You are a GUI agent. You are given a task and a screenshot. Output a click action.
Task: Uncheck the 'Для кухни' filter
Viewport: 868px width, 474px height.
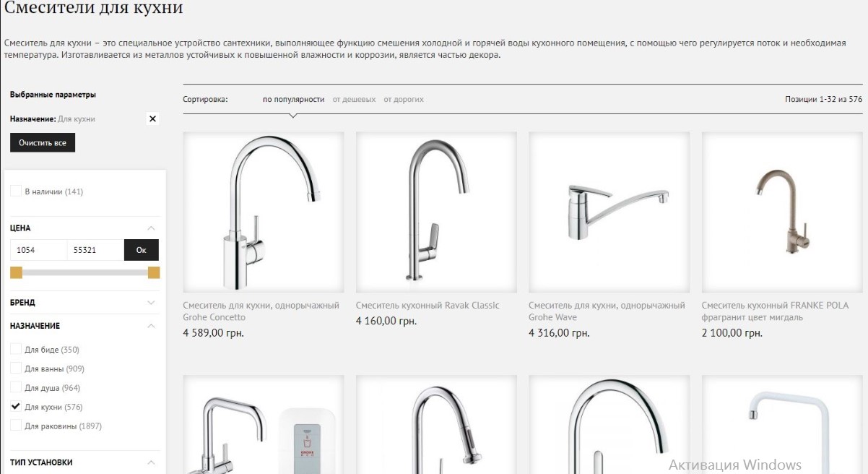[x=16, y=407]
